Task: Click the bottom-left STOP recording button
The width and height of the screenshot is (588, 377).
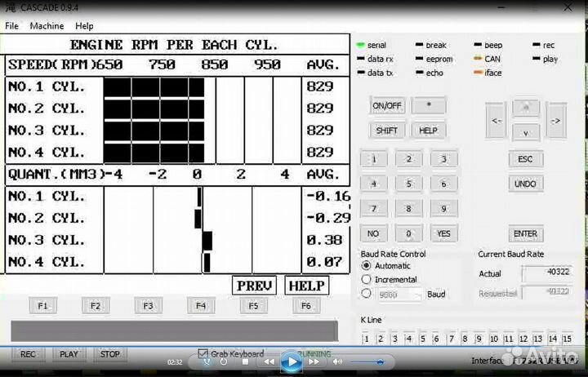Action: pos(110,354)
